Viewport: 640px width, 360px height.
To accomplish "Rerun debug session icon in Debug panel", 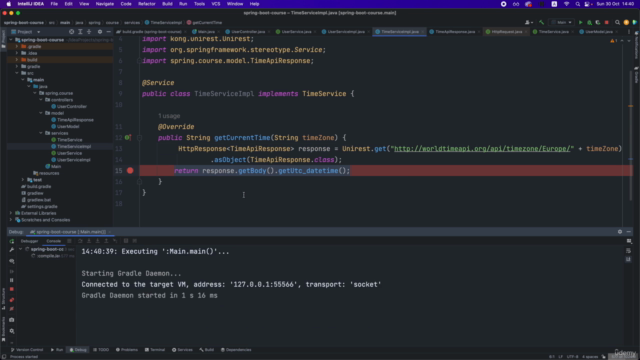I will click(x=12, y=241).
